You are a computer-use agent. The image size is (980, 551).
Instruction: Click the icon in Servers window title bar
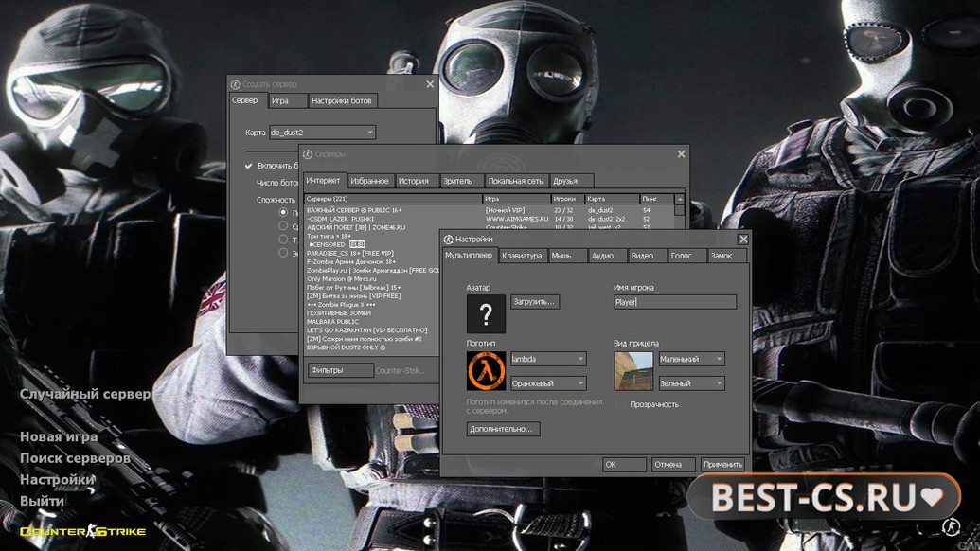point(308,154)
